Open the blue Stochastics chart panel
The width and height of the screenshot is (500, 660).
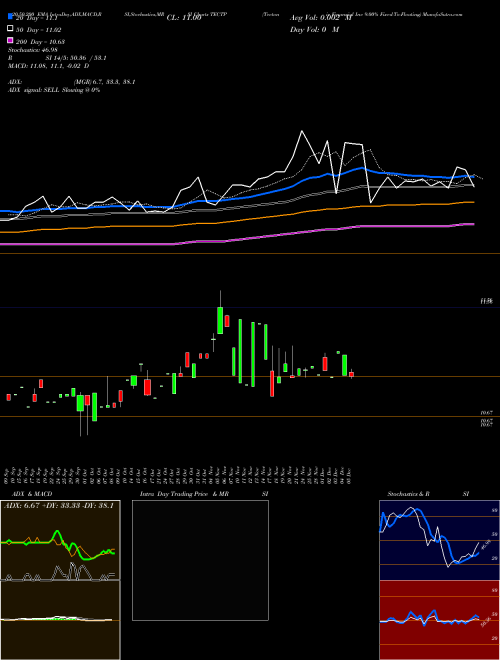tap(439, 540)
